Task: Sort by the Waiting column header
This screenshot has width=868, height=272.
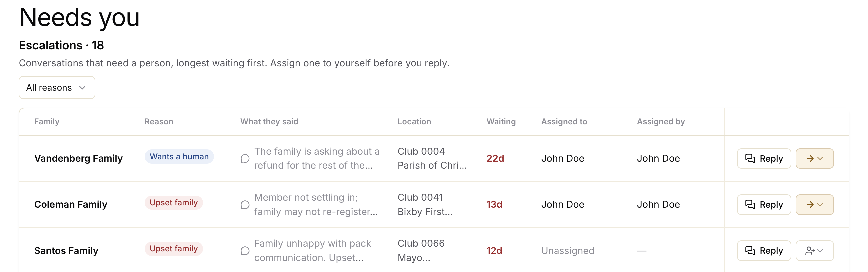Action: [x=501, y=122]
